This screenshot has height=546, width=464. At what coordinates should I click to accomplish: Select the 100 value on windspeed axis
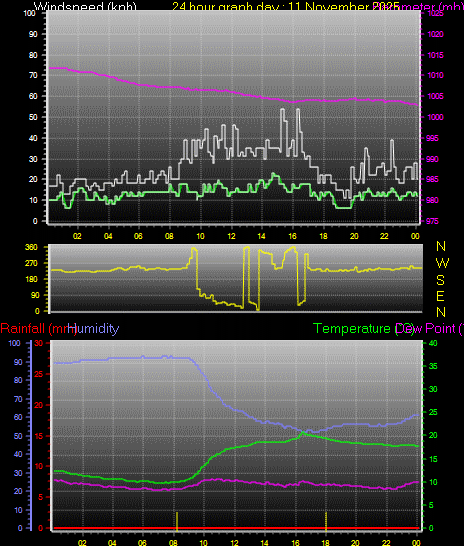coord(30,13)
